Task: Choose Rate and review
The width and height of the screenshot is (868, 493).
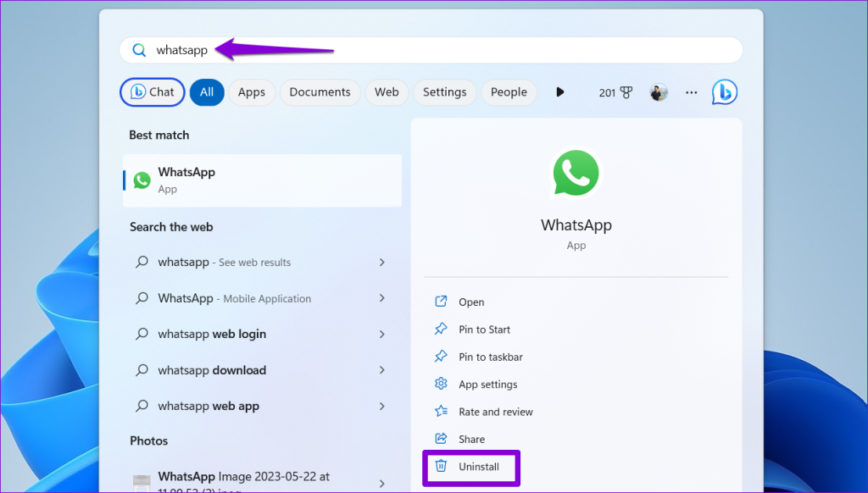Action: coord(495,413)
